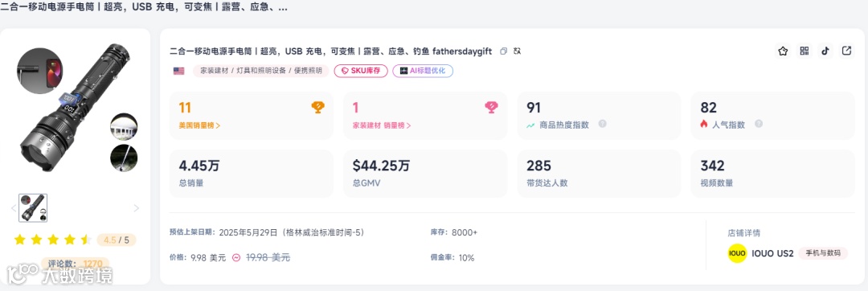Click the AI标题优化 button
The image size is (868, 291).
pos(423,71)
